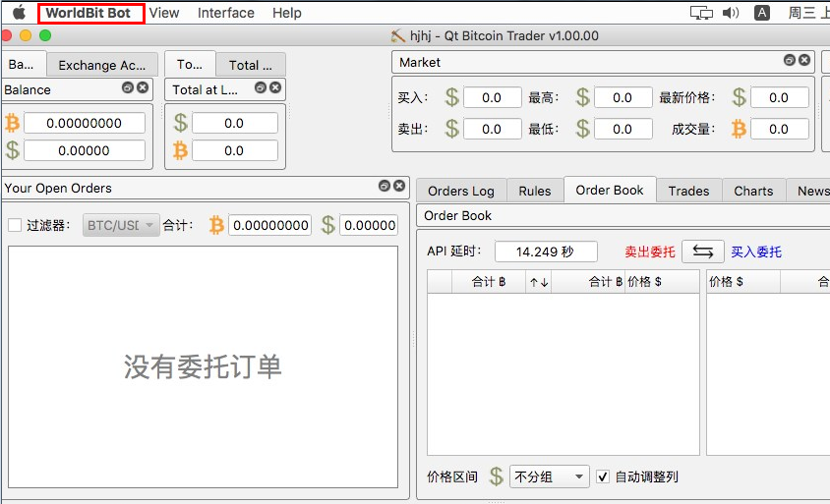The height and width of the screenshot is (504, 830).
Task: Click the 卖出委托 sell orders label
Action: [650, 252]
